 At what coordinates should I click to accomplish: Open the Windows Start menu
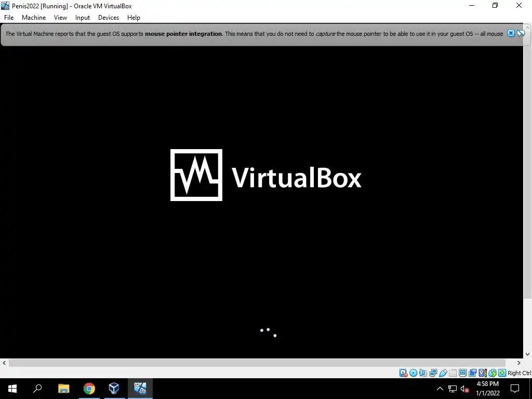(x=12, y=389)
